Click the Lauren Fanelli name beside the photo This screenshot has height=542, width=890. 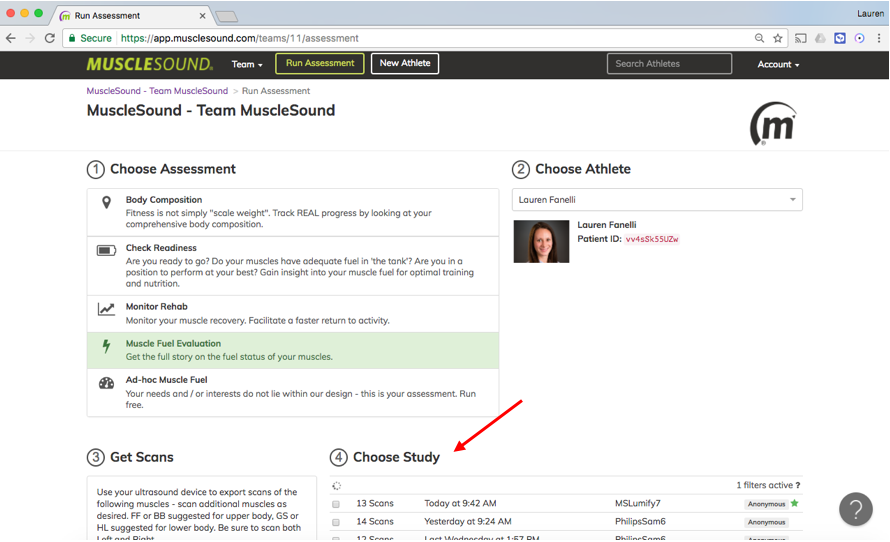[x=607, y=225]
